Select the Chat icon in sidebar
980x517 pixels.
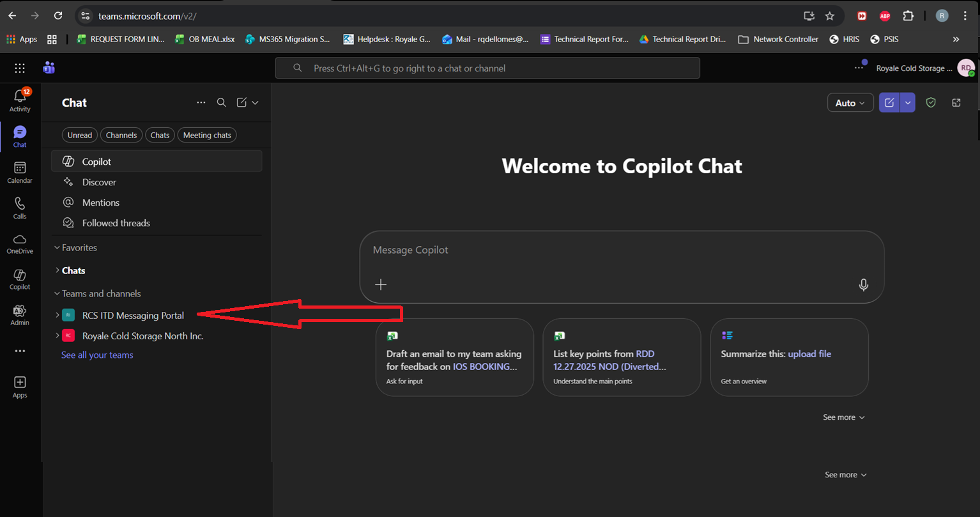[20, 136]
